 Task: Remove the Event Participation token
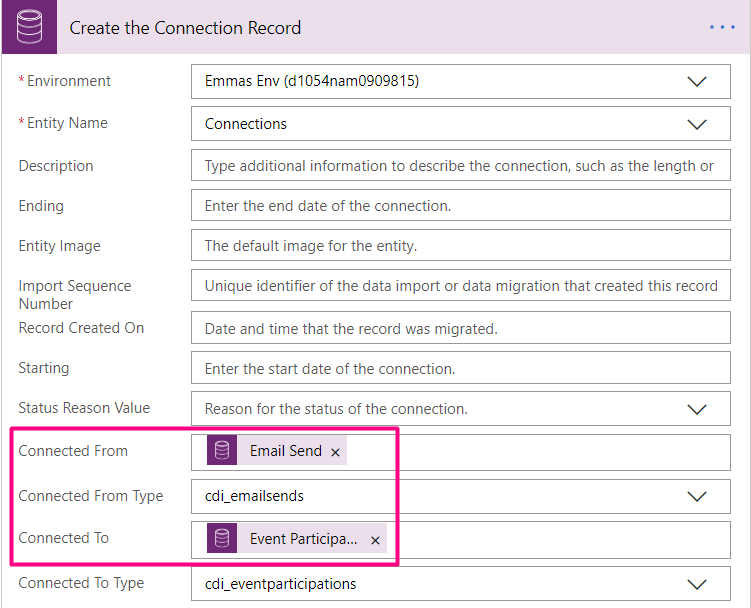pos(375,540)
